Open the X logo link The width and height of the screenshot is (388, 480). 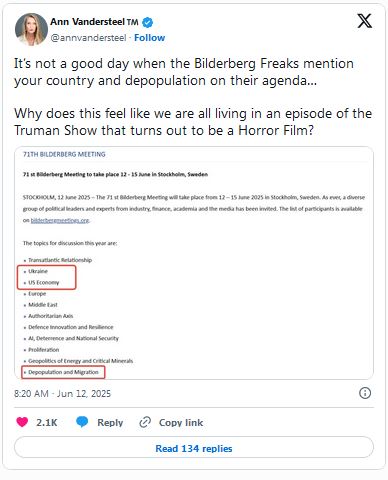[364, 21]
